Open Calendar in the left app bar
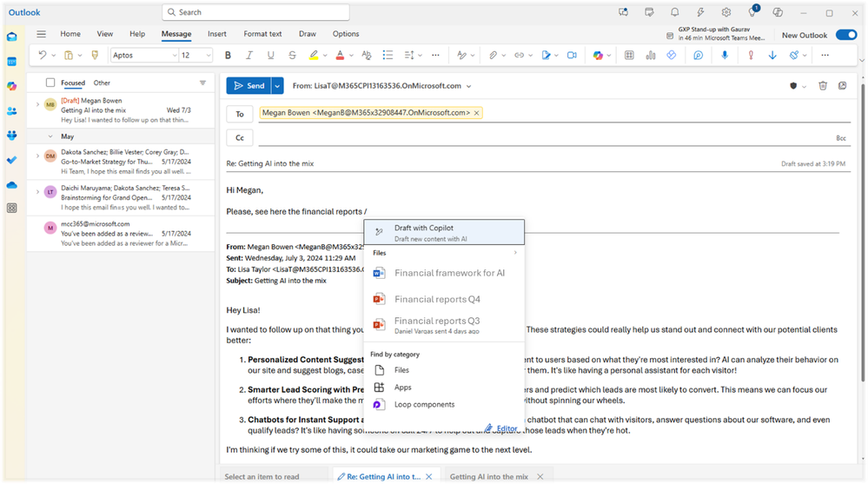 click(x=11, y=62)
